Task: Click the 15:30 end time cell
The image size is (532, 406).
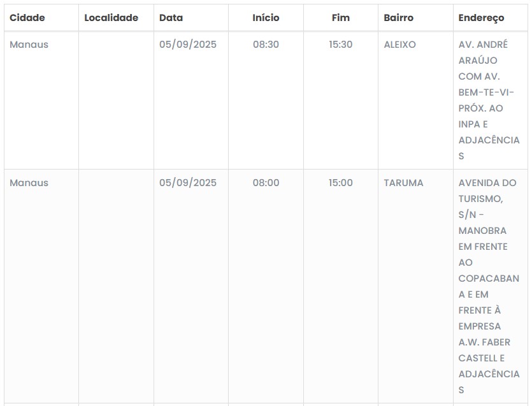Action: coord(341,45)
